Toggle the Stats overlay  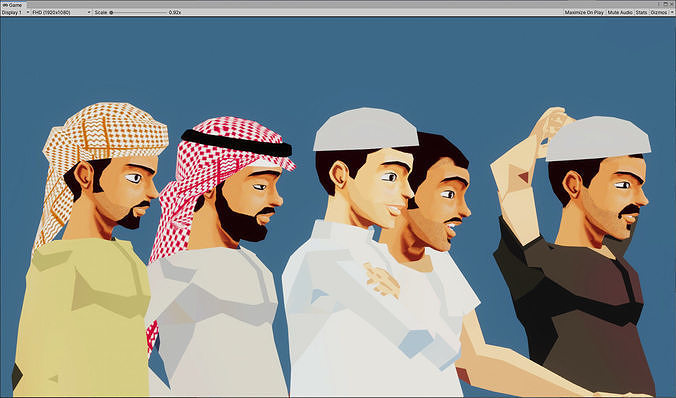[x=641, y=13]
